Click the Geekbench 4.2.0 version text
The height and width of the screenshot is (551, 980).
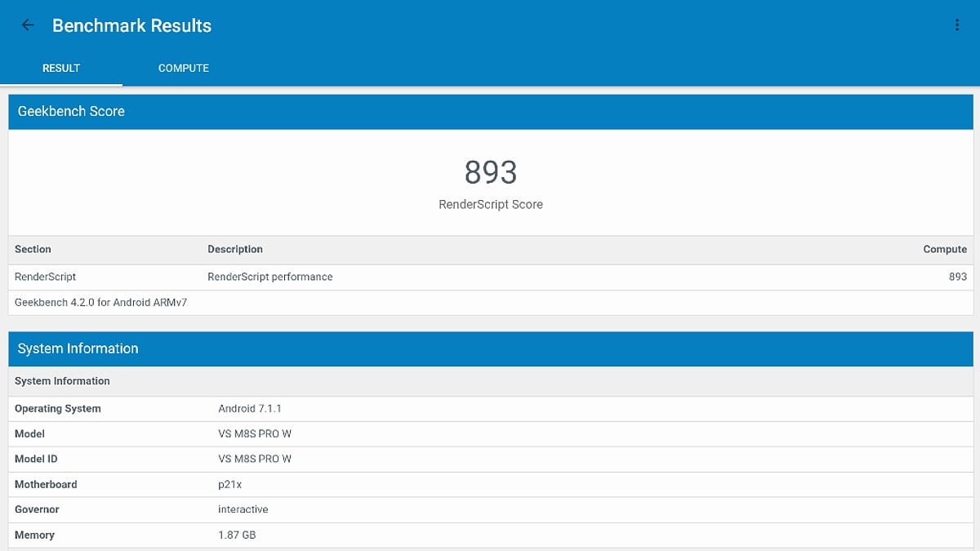pos(100,302)
